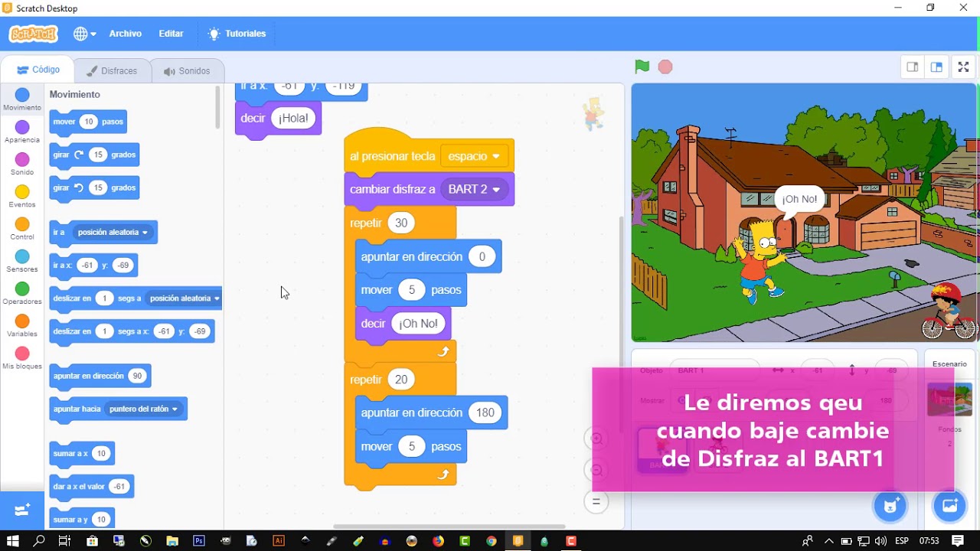Edit the ¡Oh No! text field
980x551 pixels.
click(419, 324)
